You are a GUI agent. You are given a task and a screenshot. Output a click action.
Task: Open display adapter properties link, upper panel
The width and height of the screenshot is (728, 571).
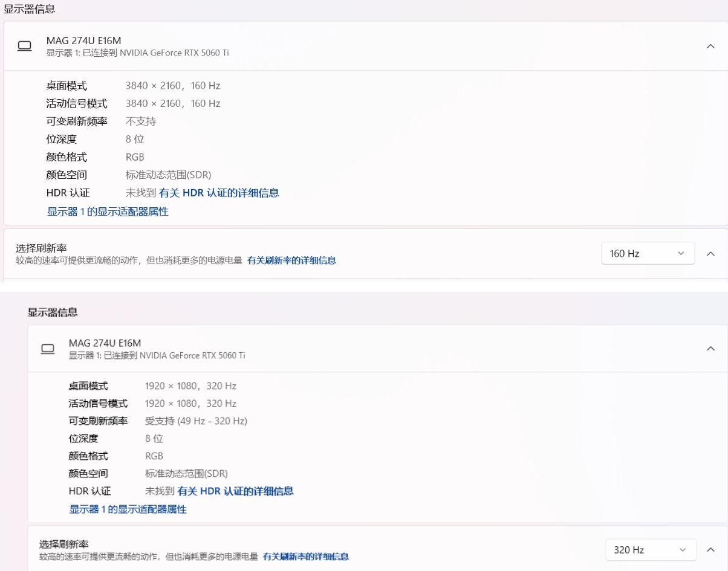[x=108, y=211]
